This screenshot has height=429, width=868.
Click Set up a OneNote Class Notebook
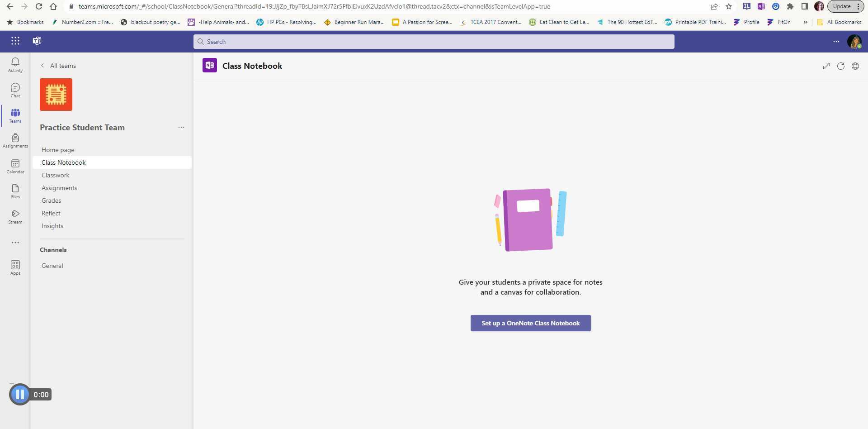[530, 323]
